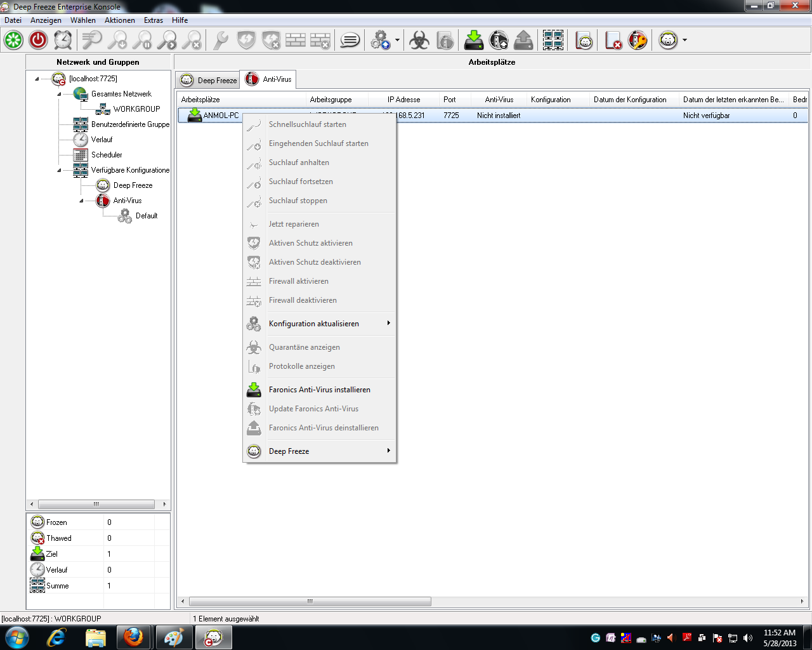Collapse the Anti-Virus configuration tree node
The width and height of the screenshot is (812, 650).
click(x=81, y=201)
